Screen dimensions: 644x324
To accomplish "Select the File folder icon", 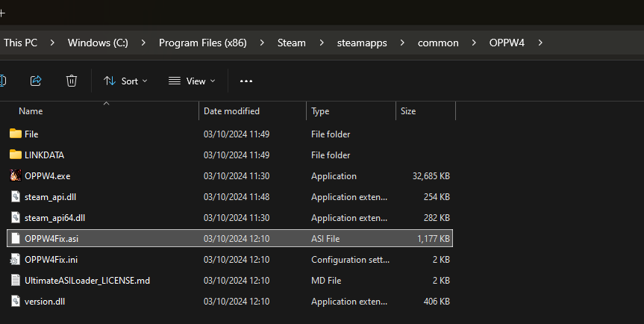I will click(x=16, y=134).
